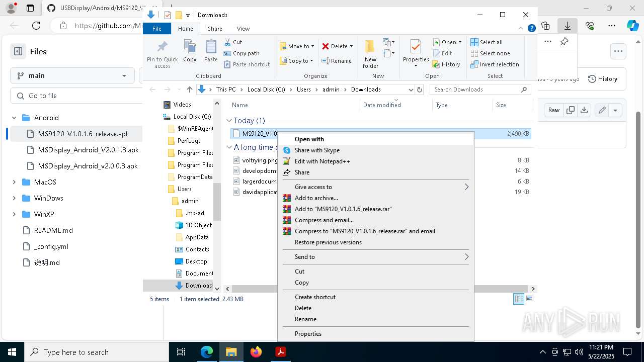
Task: Click Pin to Quick access icon
Action: point(162,54)
